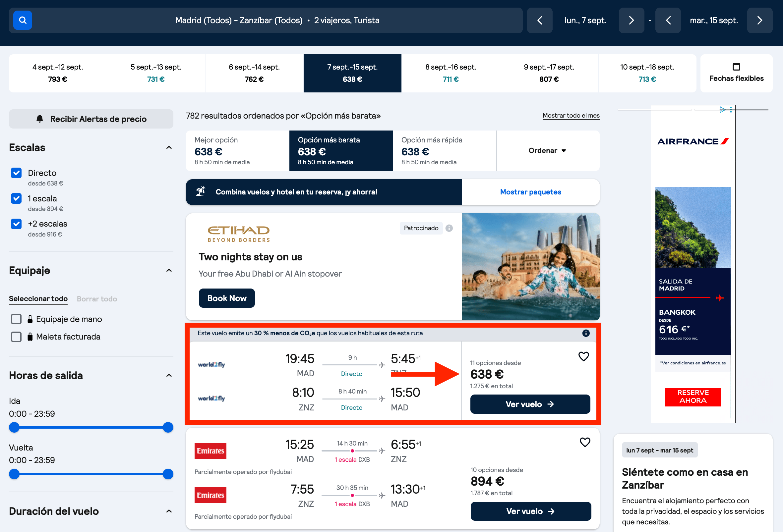Click the Emirates logo on return flight

pyautogui.click(x=210, y=495)
